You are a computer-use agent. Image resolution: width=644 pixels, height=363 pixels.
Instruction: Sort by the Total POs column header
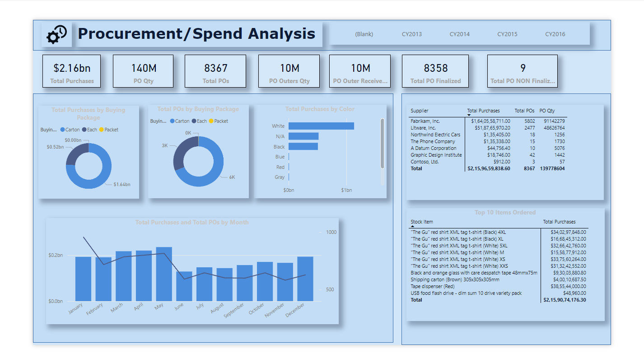coord(524,111)
